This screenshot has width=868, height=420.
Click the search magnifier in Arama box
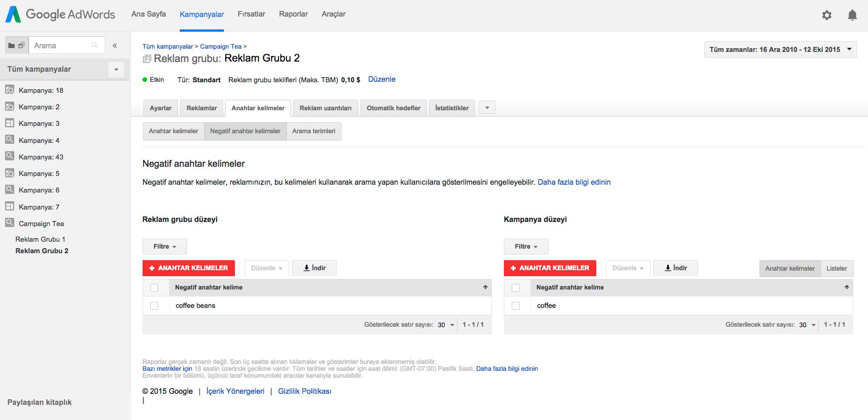[95, 45]
